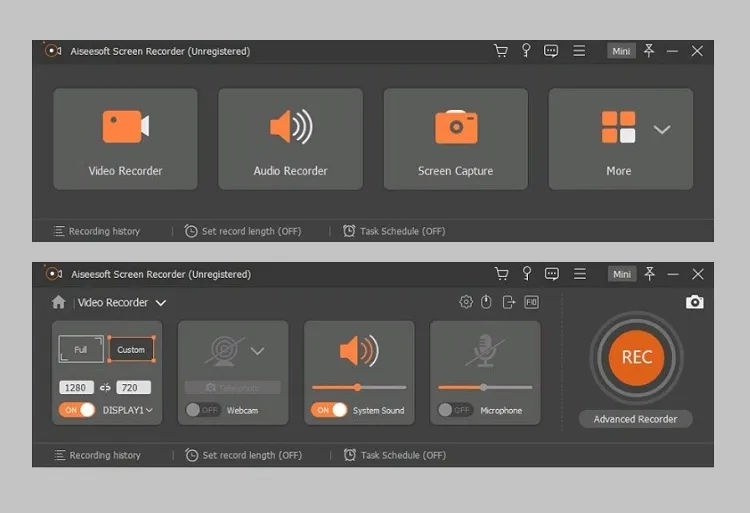Open the Audio Recorder tile
The height and width of the screenshot is (513, 750).
pos(290,139)
